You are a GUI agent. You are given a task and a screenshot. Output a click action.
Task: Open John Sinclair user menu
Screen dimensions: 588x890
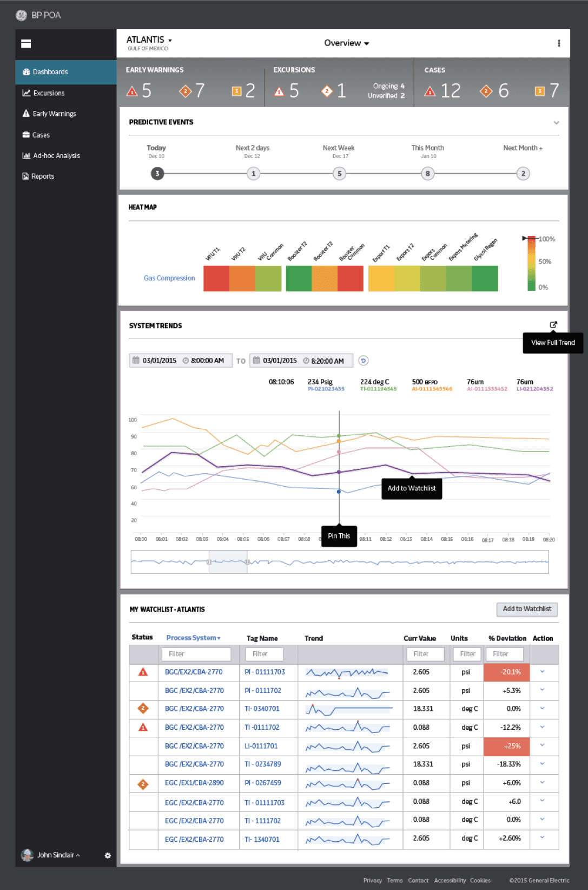pyautogui.click(x=58, y=855)
